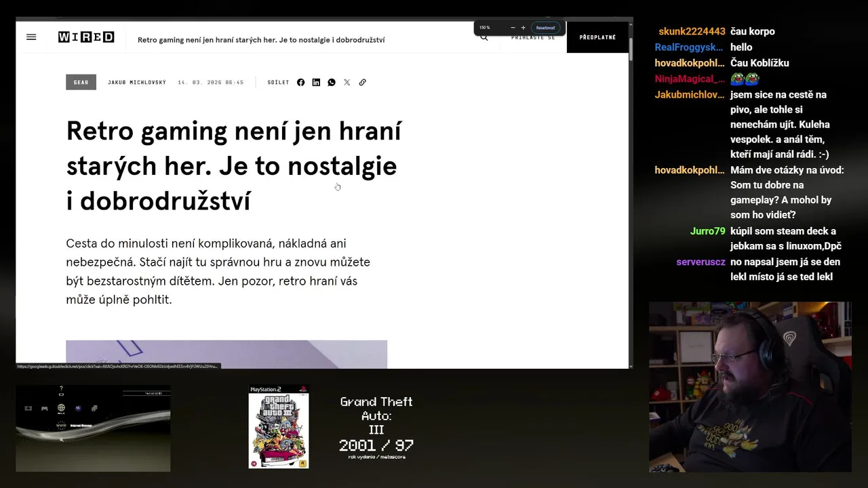Click the SDÍLET share label

(278, 82)
